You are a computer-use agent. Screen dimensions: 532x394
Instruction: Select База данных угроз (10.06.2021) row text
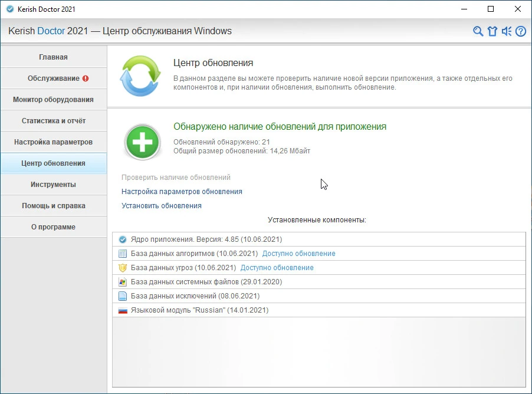183,268
